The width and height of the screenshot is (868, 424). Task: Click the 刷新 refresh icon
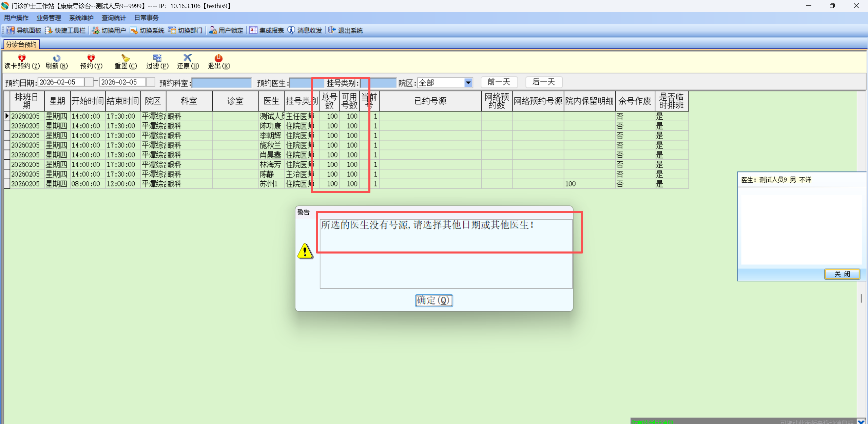click(56, 58)
